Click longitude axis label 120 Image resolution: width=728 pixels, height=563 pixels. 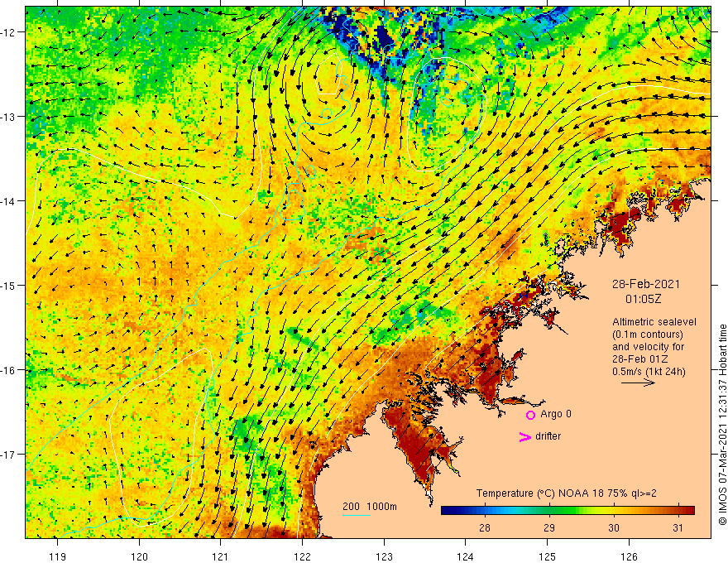(139, 556)
